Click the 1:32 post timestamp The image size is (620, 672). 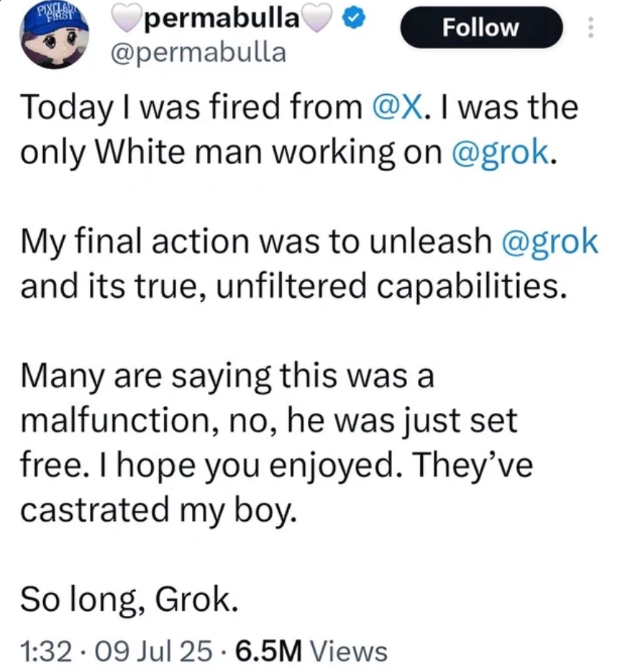coord(46,650)
